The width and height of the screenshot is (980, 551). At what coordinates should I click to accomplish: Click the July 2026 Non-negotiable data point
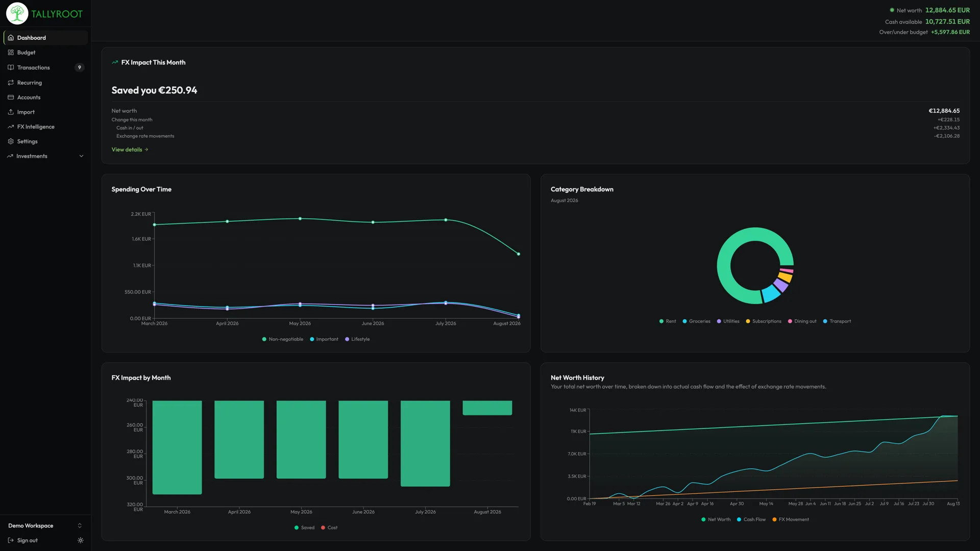click(446, 220)
